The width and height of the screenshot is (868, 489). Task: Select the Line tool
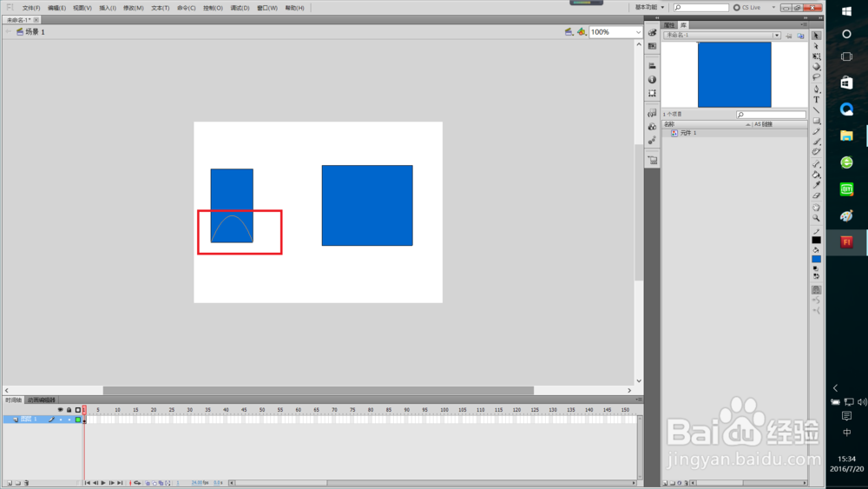(817, 110)
